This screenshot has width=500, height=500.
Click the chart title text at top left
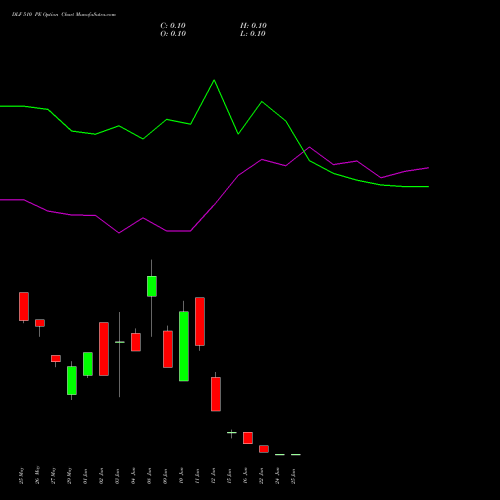(64, 15)
